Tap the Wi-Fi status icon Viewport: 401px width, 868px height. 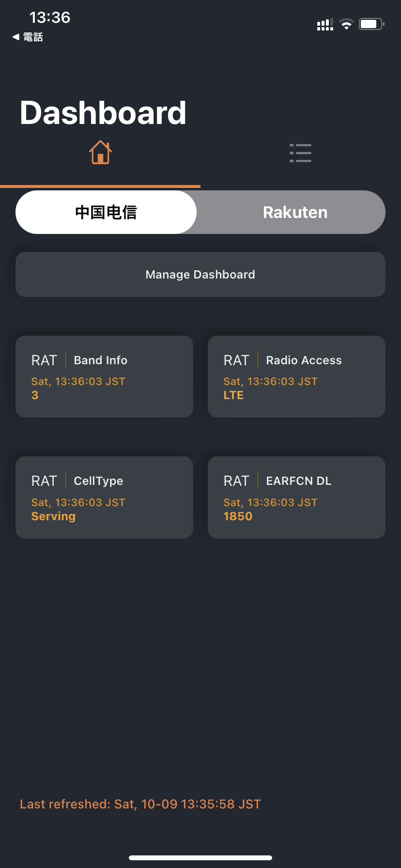click(x=346, y=24)
